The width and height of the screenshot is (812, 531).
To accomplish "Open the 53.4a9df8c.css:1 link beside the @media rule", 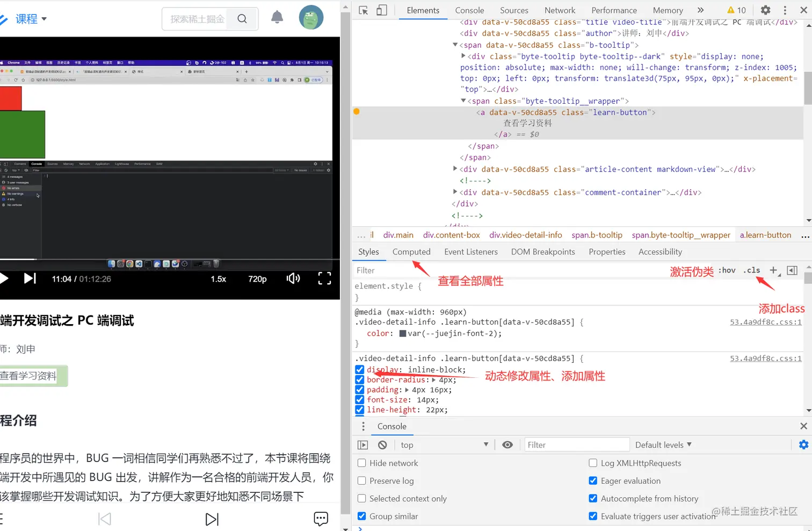I will (x=766, y=322).
